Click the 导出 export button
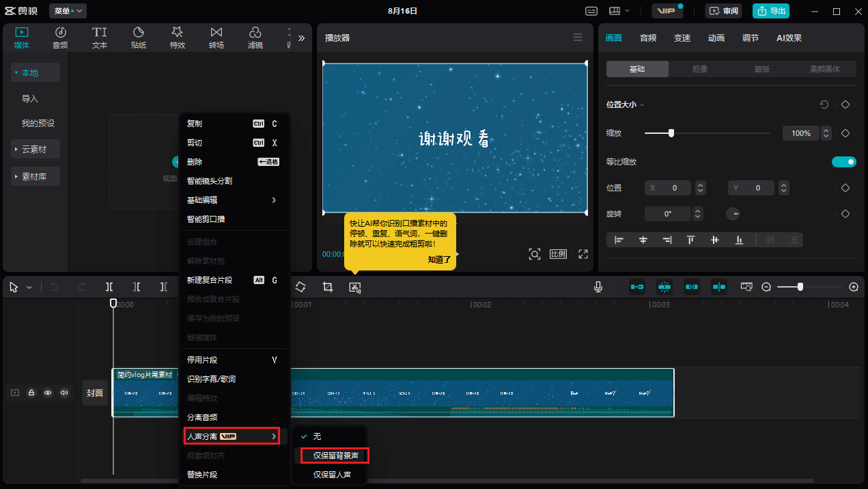This screenshot has width=868, height=489. coord(770,11)
